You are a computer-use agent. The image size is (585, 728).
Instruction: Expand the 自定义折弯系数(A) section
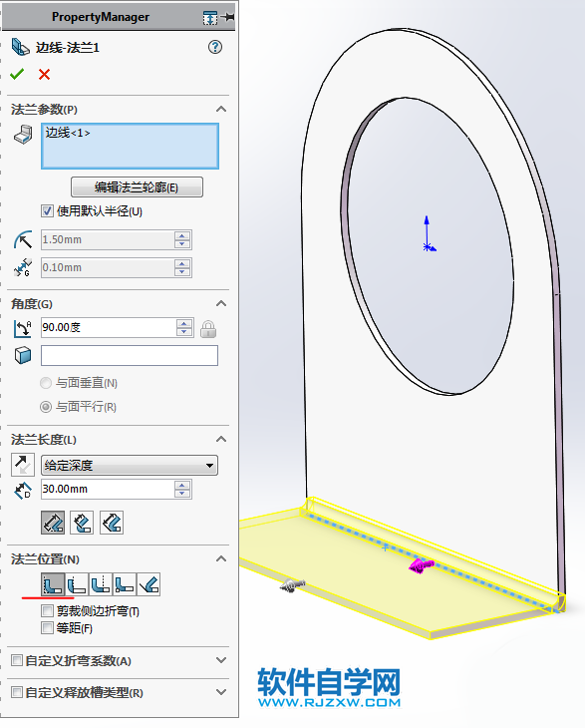(x=221, y=660)
